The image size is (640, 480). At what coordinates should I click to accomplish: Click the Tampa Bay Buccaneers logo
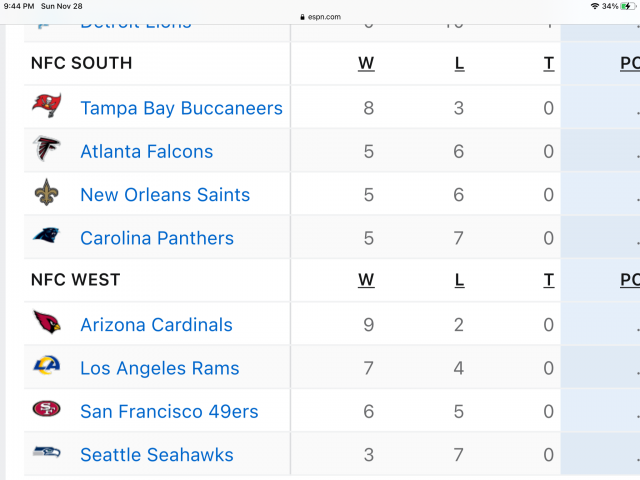(46, 106)
